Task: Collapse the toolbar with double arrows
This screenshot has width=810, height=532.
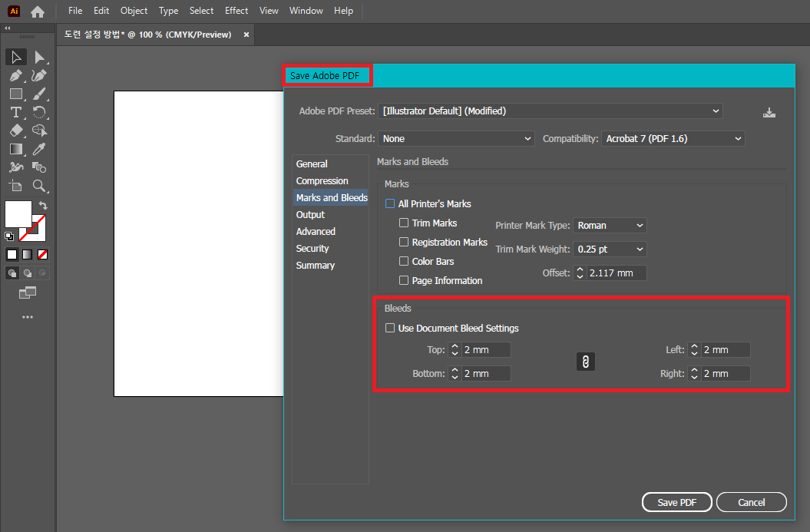Action: click(7, 28)
